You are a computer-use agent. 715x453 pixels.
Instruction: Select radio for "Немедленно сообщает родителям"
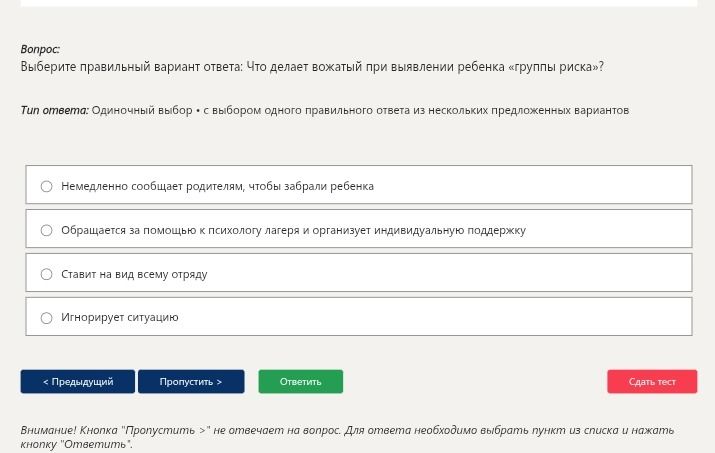pyautogui.click(x=47, y=186)
